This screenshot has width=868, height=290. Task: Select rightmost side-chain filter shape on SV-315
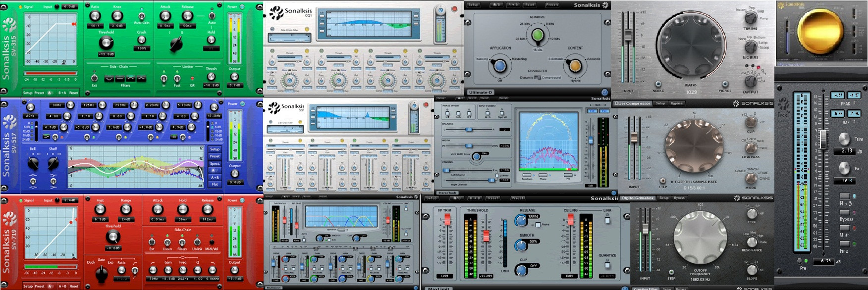(142, 79)
